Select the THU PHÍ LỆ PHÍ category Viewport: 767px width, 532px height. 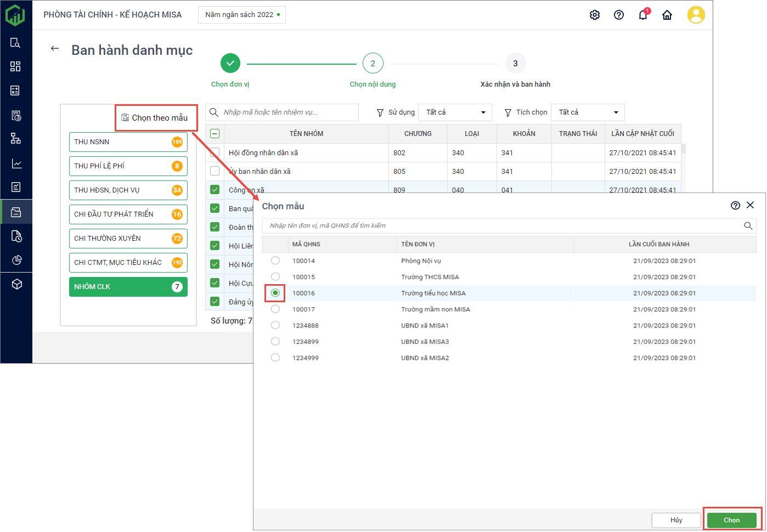[x=128, y=166]
